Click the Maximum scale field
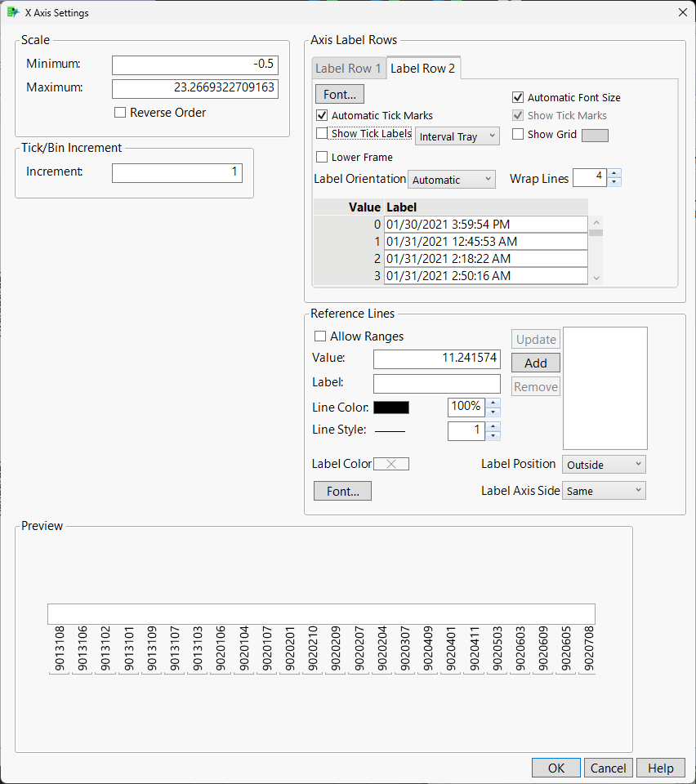 click(x=195, y=88)
